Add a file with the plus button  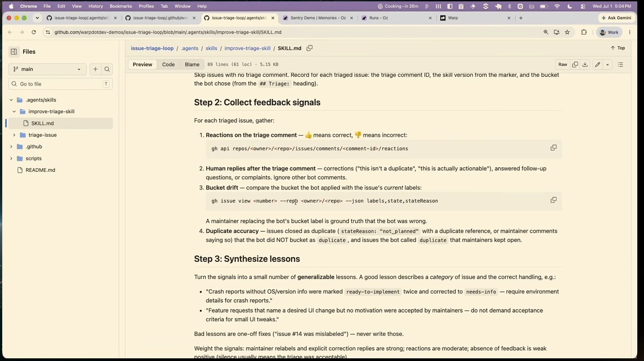point(95,69)
